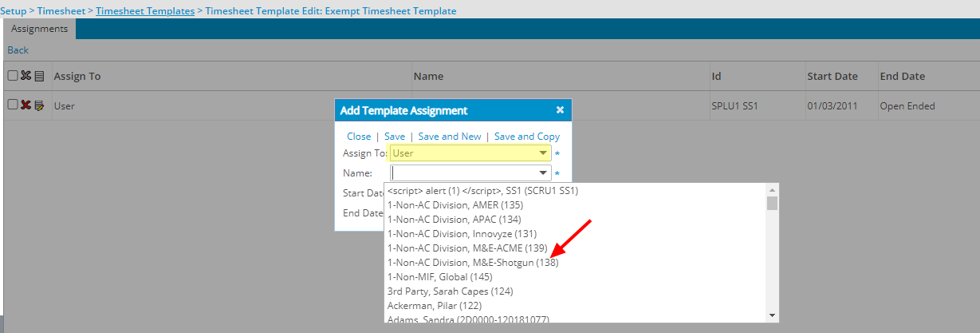The width and height of the screenshot is (980, 333).
Task: Open the Name combo box arrow
Action: (x=543, y=173)
